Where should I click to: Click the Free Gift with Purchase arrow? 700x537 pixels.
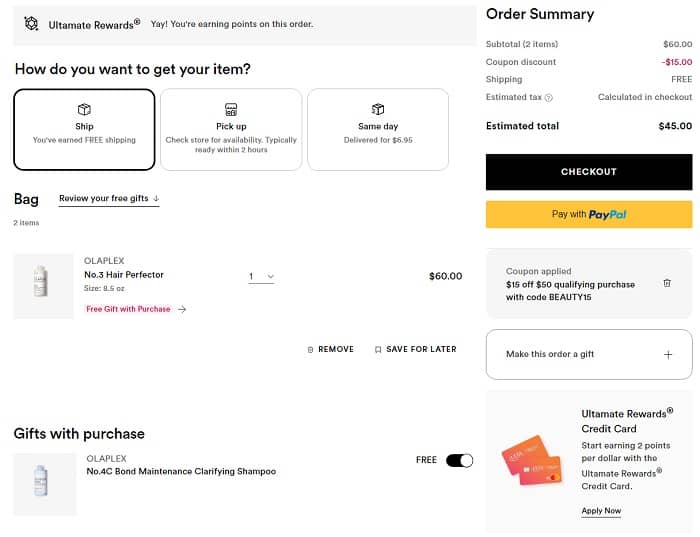182,310
